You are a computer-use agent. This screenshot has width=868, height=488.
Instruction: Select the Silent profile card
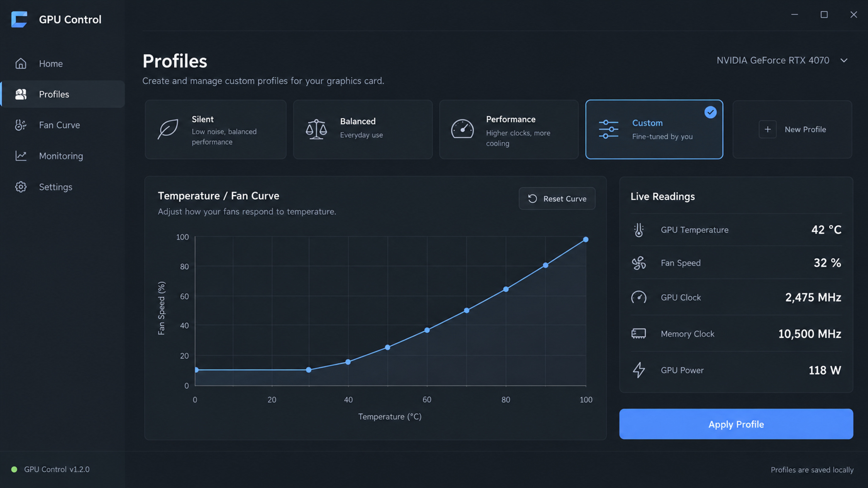[216, 129]
